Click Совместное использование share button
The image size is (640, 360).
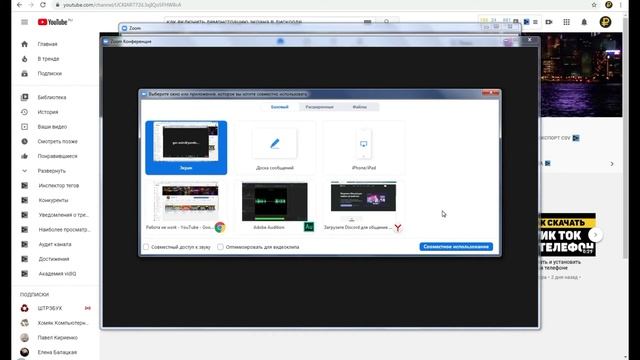point(456,247)
